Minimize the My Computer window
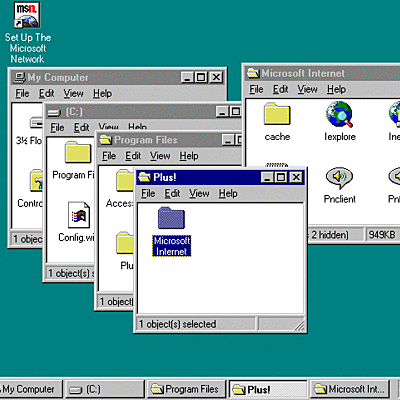Viewport: 400px width, 400px height. tap(187, 77)
